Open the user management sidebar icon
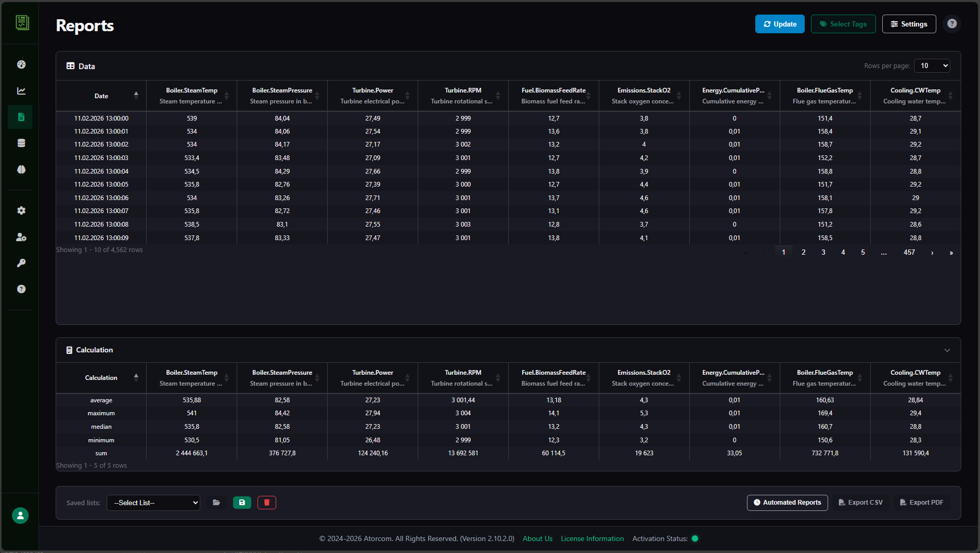Screen dimensions: 980x553 [x=21, y=237]
